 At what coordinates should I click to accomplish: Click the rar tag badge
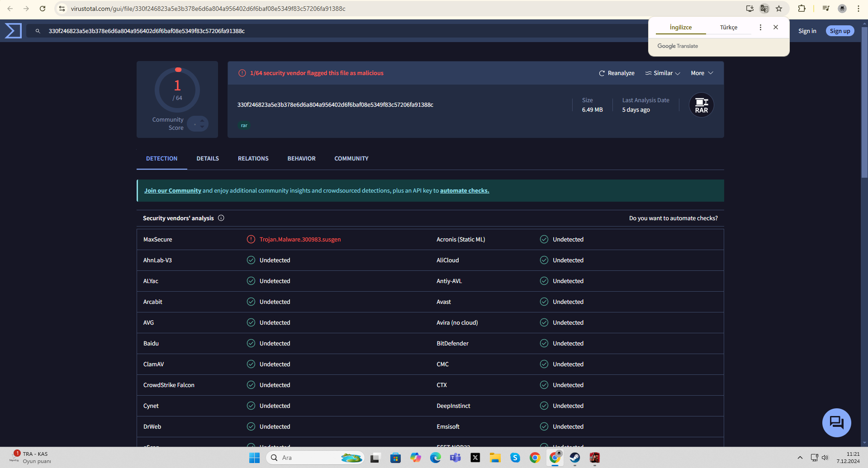point(244,125)
